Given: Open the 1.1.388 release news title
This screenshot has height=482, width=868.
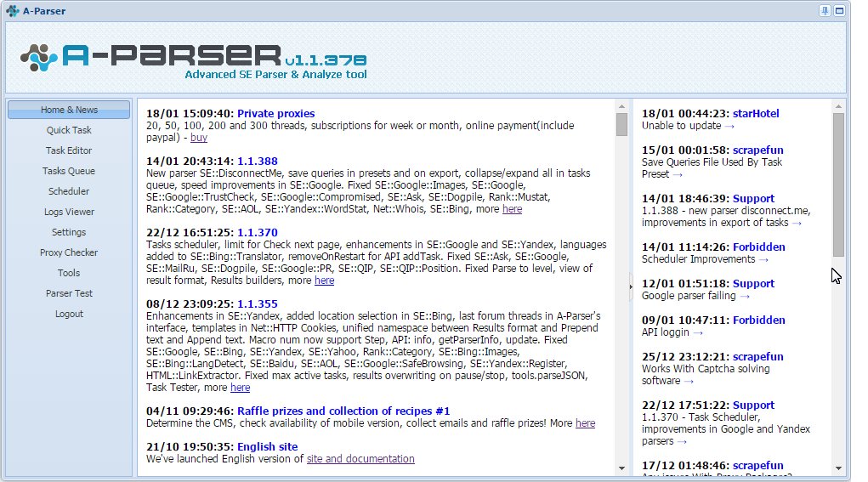Looking at the screenshot, I should pyautogui.click(x=258, y=161).
